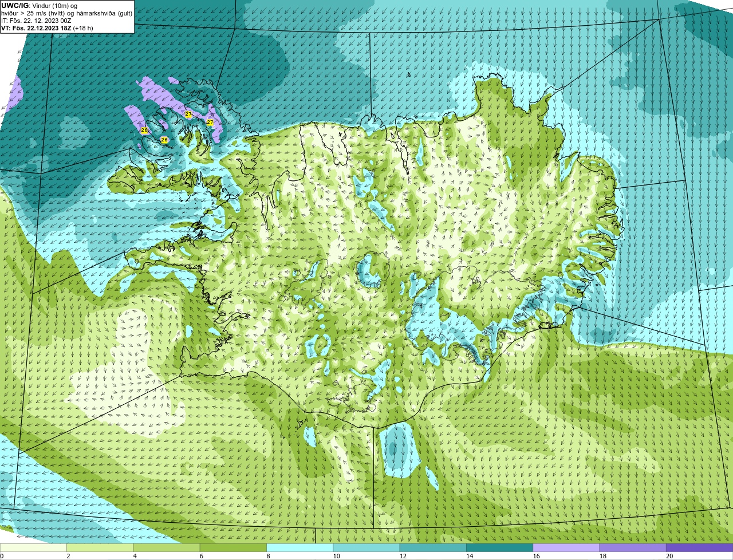Screen dimensions: 733x560
Task: Click the colorbar tick label 18
Action: pos(602,556)
